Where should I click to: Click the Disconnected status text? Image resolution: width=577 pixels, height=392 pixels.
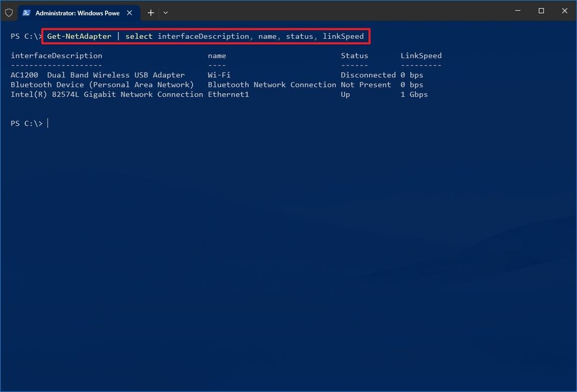click(x=368, y=75)
